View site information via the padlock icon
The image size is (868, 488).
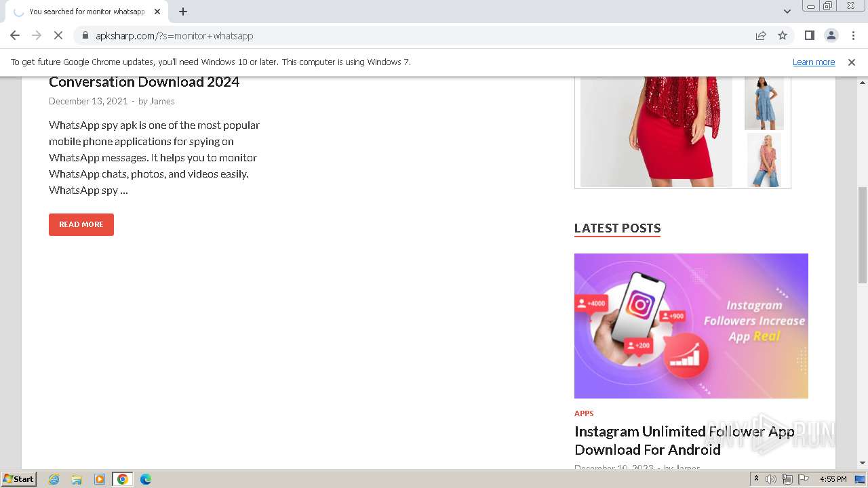[x=85, y=36]
